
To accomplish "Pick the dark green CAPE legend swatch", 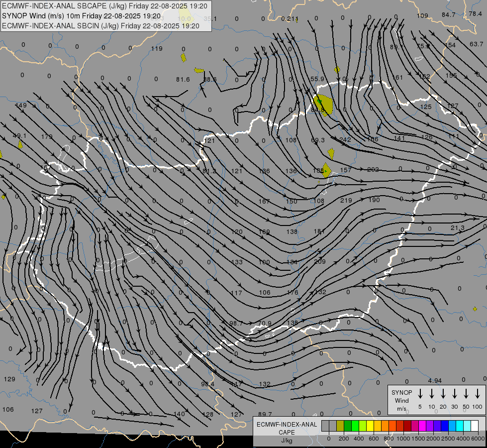I will pos(348,426).
